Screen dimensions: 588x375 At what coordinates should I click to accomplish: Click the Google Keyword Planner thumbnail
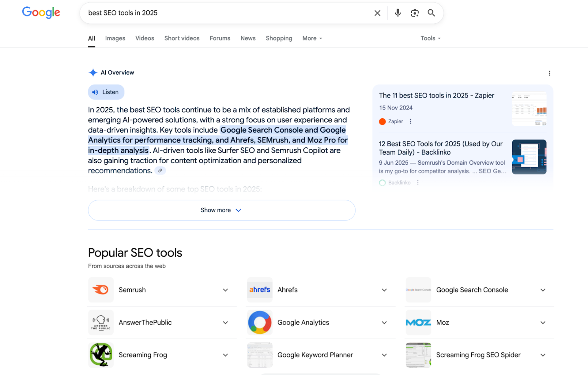click(260, 355)
